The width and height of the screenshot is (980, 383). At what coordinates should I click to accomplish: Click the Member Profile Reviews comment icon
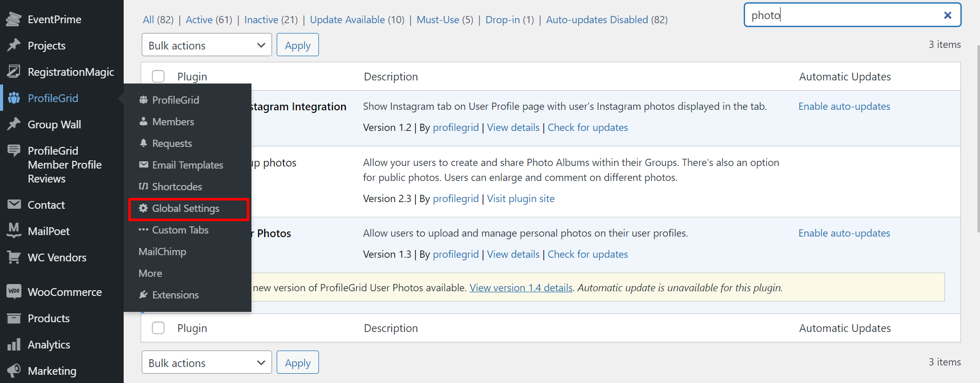(14, 151)
